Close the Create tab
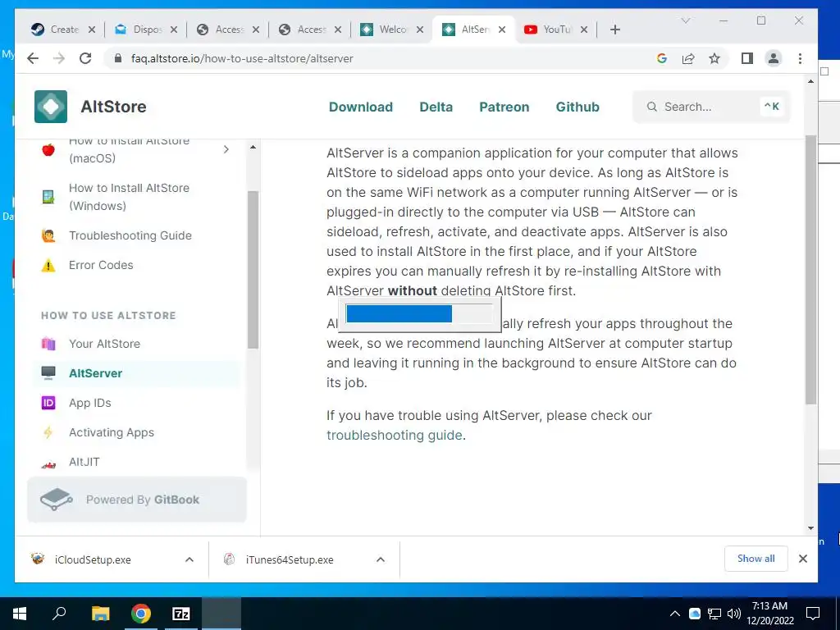The image size is (840, 630). pos(92,30)
